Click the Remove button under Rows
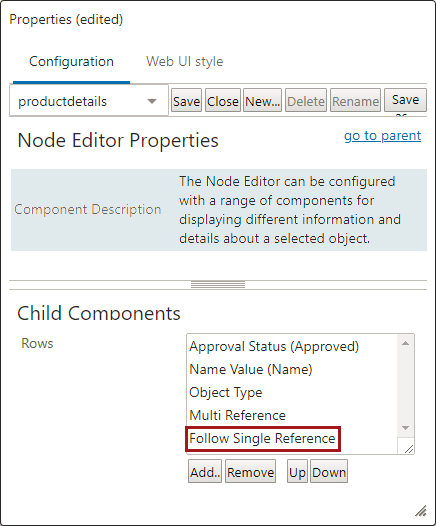436x526 pixels. [251, 471]
